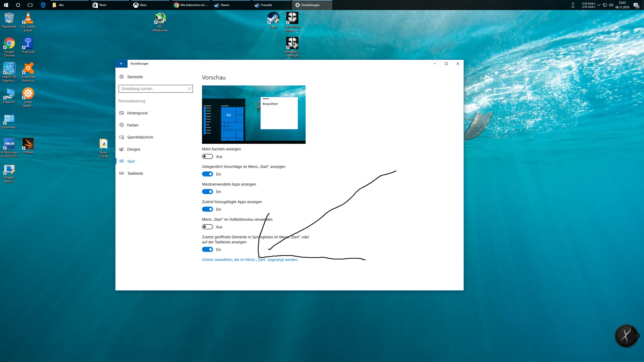Open Startseite gear icon in settings
The width and height of the screenshot is (644, 362).
click(122, 77)
